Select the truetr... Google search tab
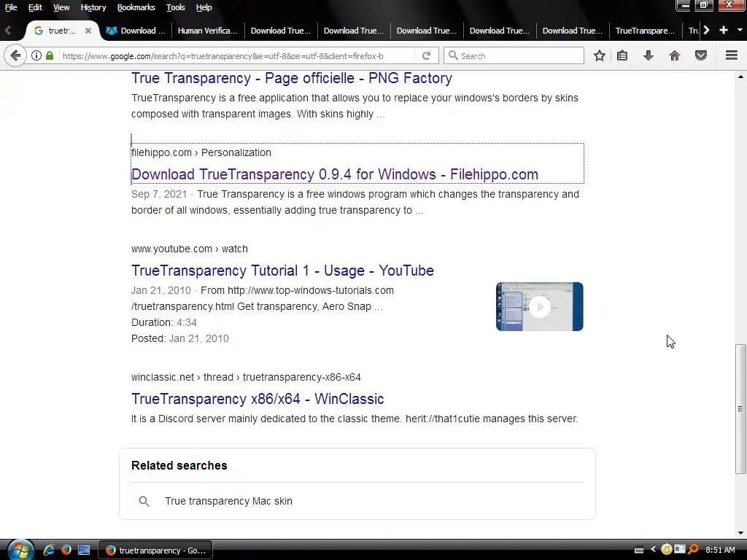Image resolution: width=747 pixels, height=560 pixels. pyautogui.click(x=62, y=31)
